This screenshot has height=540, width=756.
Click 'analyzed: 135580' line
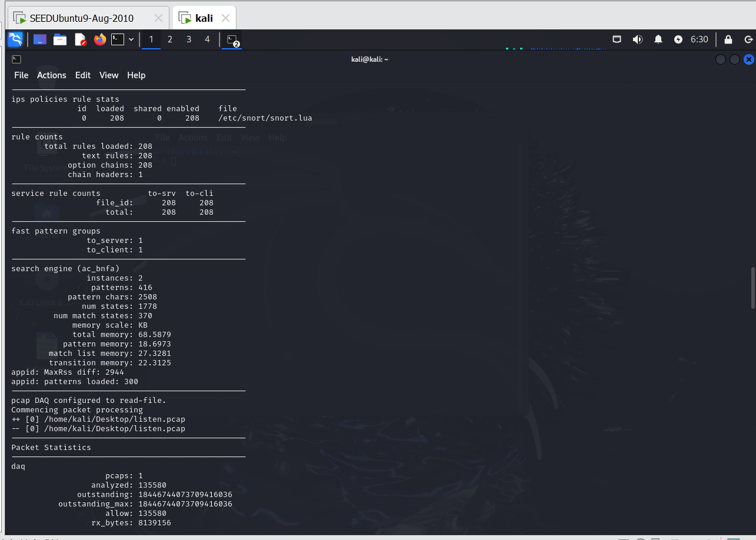129,485
